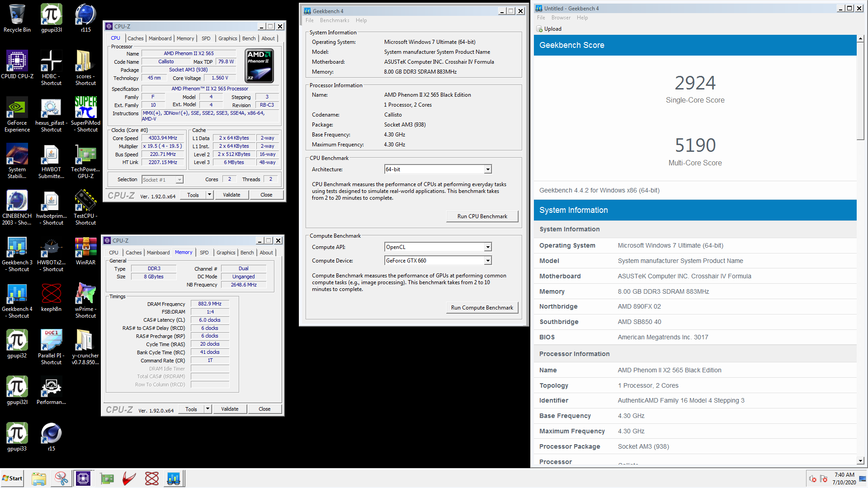Screen dimensions: 868x488
Task: Launch CPUID CPU-Z desktop shortcut
Action: point(17,65)
